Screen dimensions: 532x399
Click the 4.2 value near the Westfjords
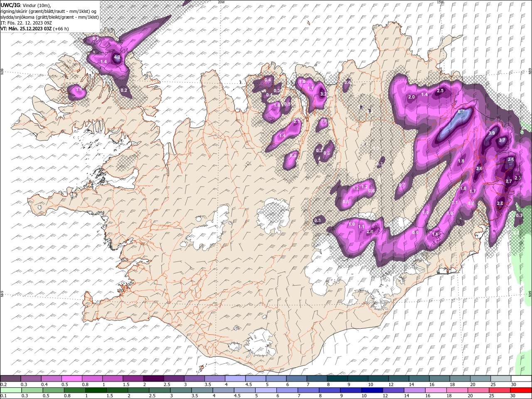coord(117,57)
